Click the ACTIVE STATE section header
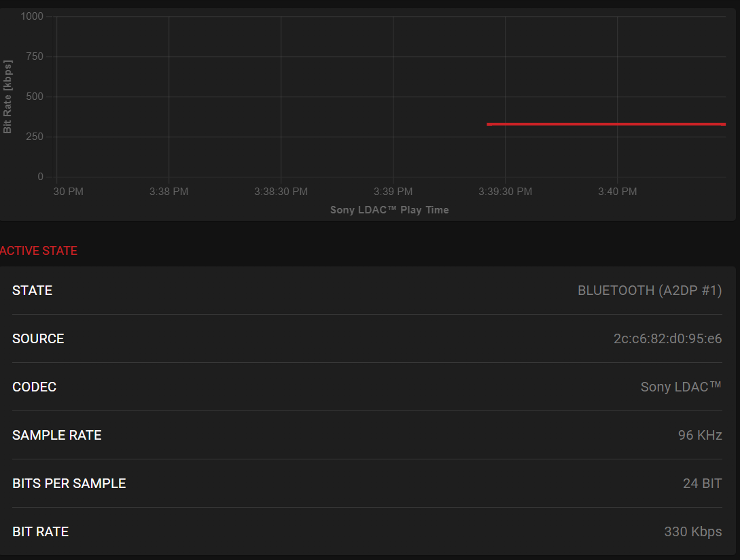The width and height of the screenshot is (740, 560). 39,251
